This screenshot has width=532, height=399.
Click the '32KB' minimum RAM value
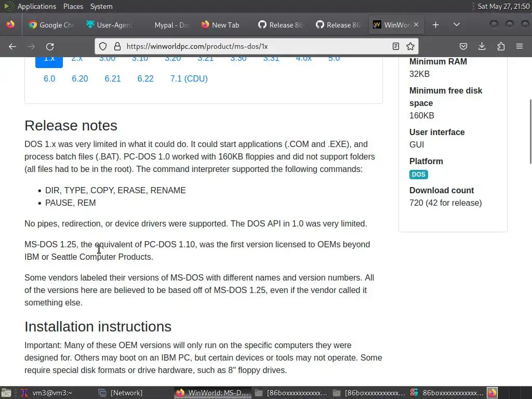pyautogui.click(x=419, y=74)
